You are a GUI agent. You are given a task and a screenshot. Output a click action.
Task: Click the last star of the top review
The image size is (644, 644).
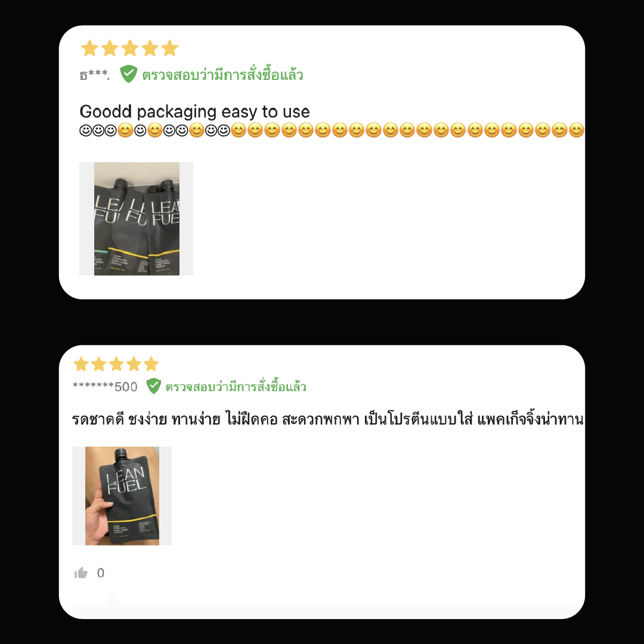pos(170,48)
